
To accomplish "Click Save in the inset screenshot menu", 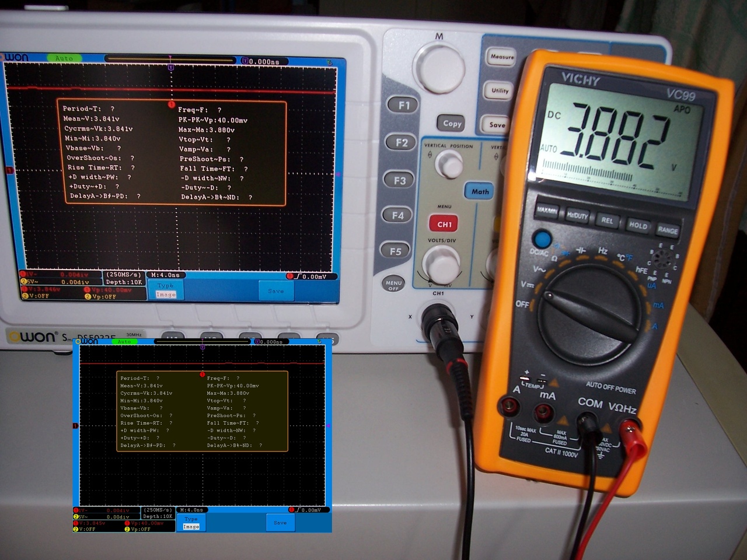I will pos(280,523).
